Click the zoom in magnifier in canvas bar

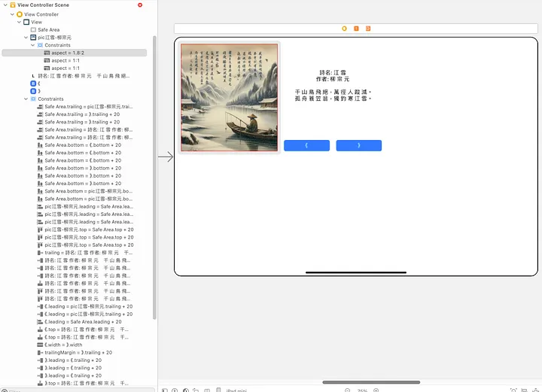click(376, 390)
